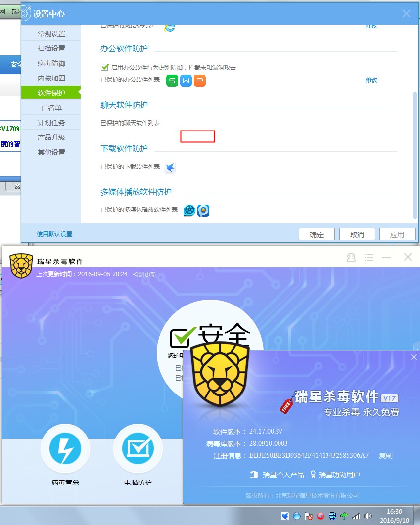Click 办公软件防护 section heading
This screenshot has width=420, height=525.
pos(124,48)
